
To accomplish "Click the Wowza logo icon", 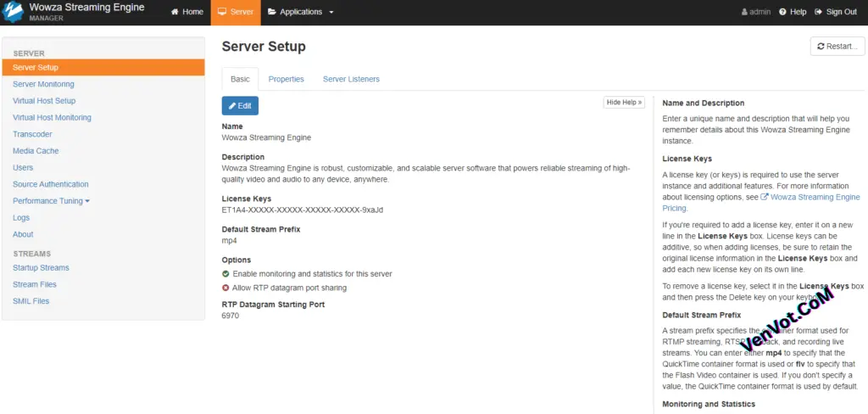I will 13,12.
